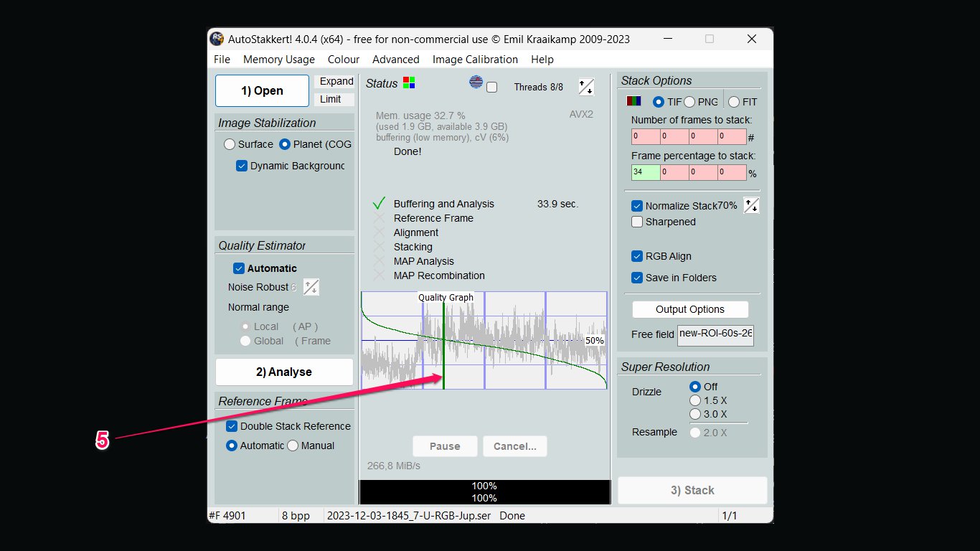Click the '#F 4901' status bar entry
Image resolution: width=980 pixels, height=551 pixels.
227,515
